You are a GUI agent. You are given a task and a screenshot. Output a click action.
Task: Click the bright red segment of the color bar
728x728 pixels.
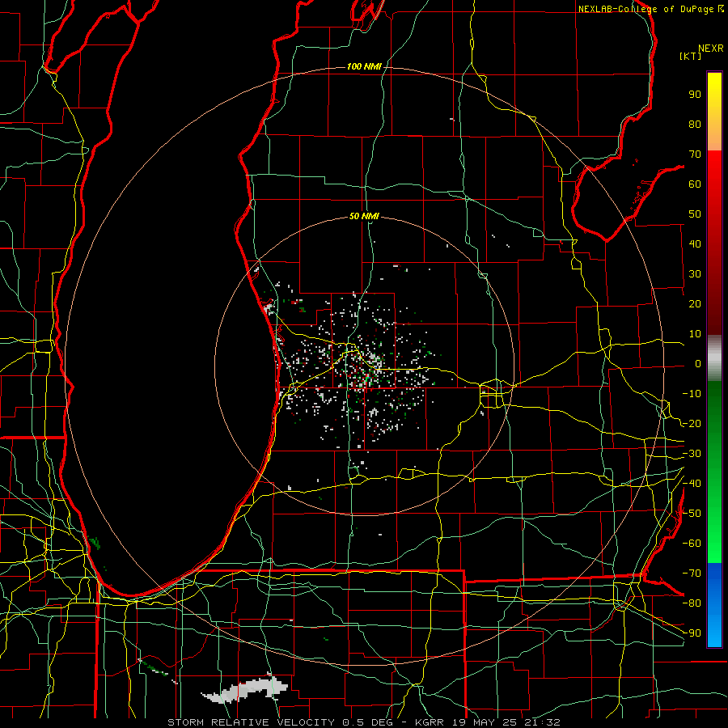pyautogui.click(x=714, y=186)
